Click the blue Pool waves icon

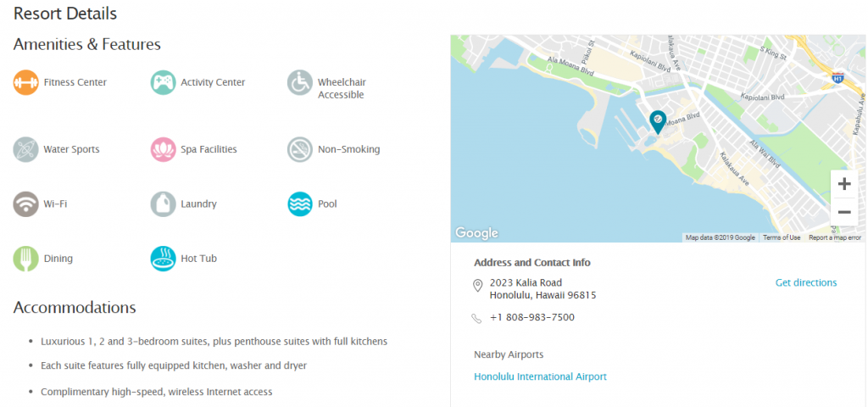pos(300,203)
